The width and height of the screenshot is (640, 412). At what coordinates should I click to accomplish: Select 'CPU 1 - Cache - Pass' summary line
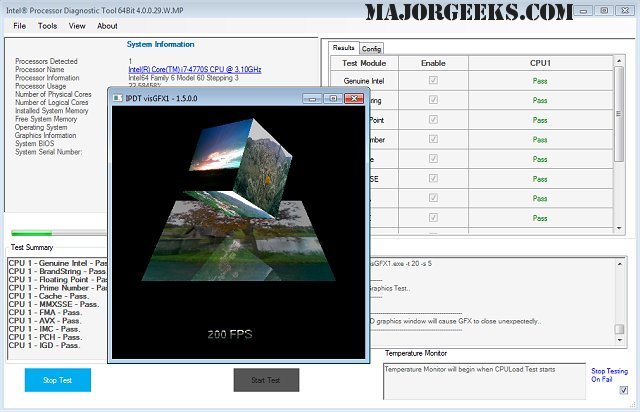pyautogui.click(x=48, y=296)
